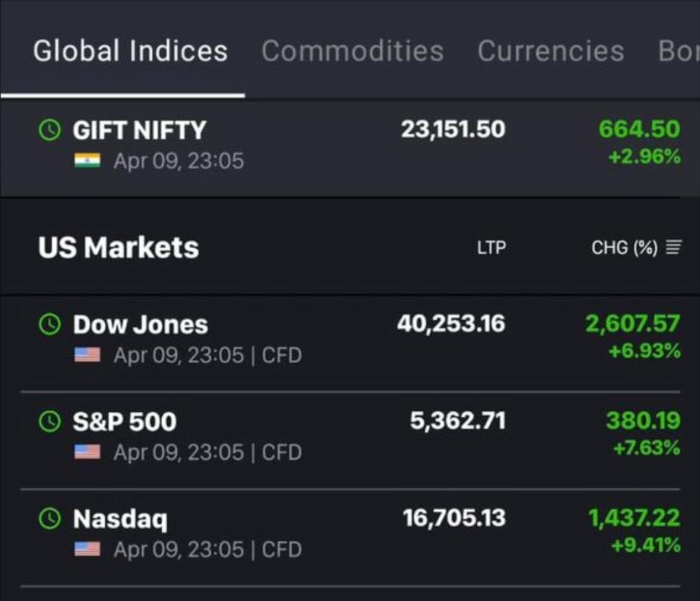Image resolution: width=700 pixels, height=601 pixels.
Task: Select the Global Indices tab
Action: point(130,51)
